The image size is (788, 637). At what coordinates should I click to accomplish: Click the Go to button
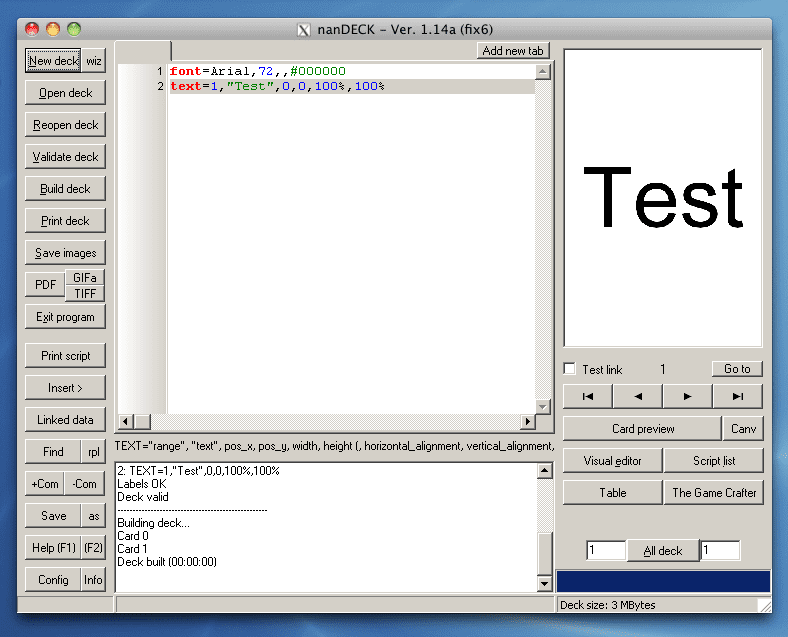pyautogui.click(x=737, y=369)
